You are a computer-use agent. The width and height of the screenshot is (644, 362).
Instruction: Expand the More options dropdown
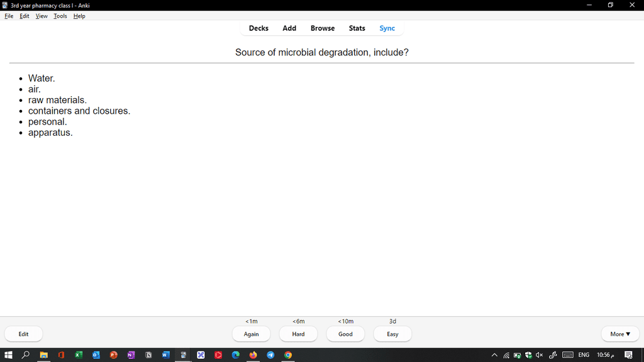(x=620, y=334)
